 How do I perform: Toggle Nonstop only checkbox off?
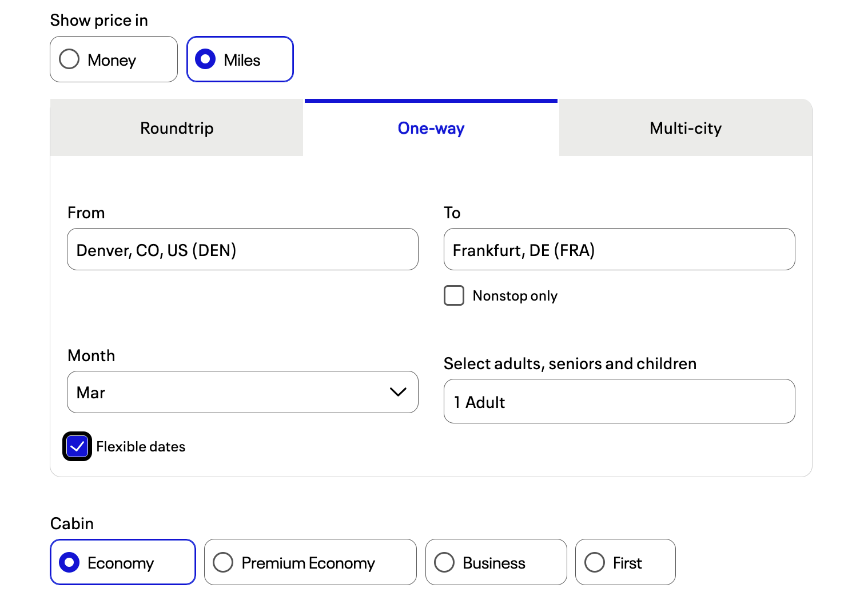point(453,295)
